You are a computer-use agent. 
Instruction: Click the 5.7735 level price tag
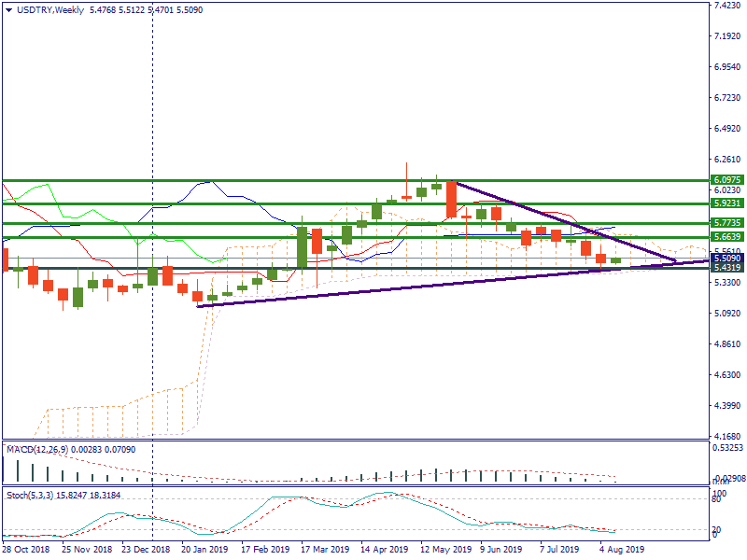(726, 223)
